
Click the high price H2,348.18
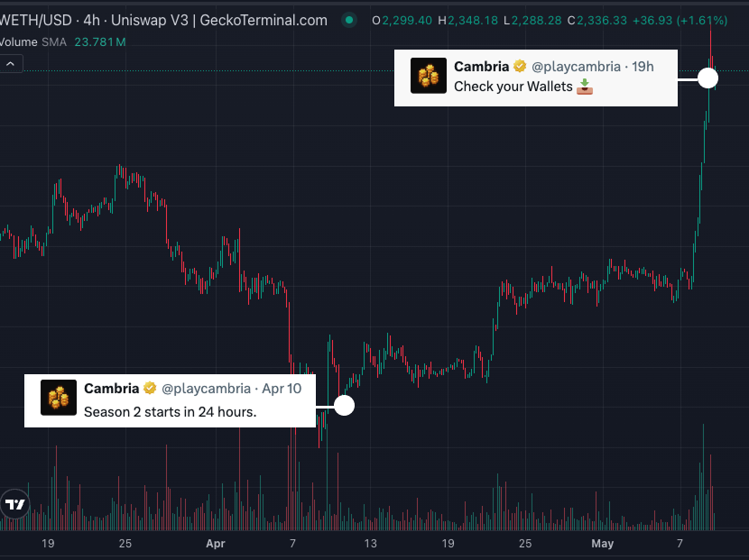(x=468, y=20)
